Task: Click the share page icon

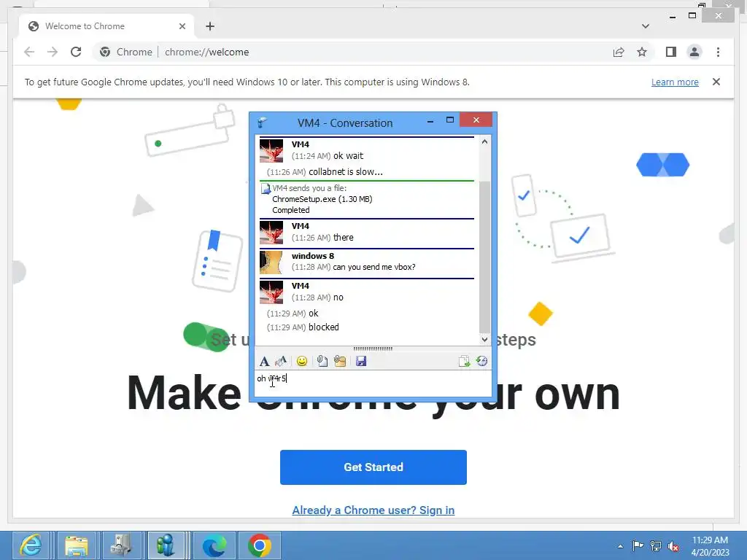Action: (x=619, y=52)
